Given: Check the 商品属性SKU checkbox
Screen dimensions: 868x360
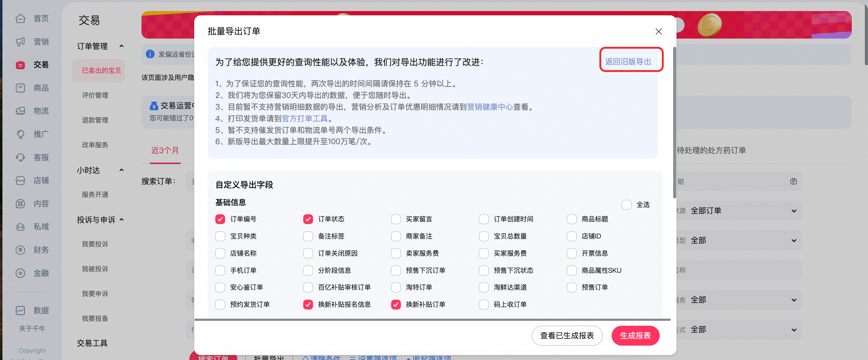Looking at the screenshot, I should click(572, 270).
